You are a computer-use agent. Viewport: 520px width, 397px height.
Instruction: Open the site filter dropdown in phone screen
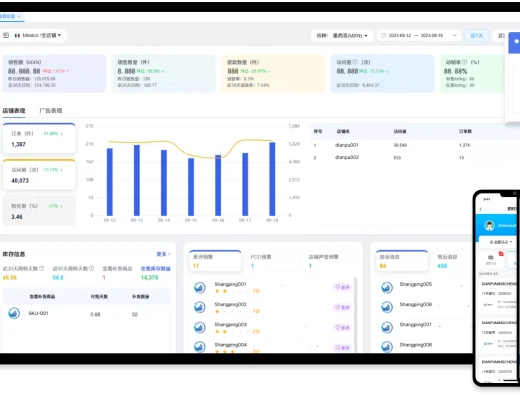(x=501, y=242)
